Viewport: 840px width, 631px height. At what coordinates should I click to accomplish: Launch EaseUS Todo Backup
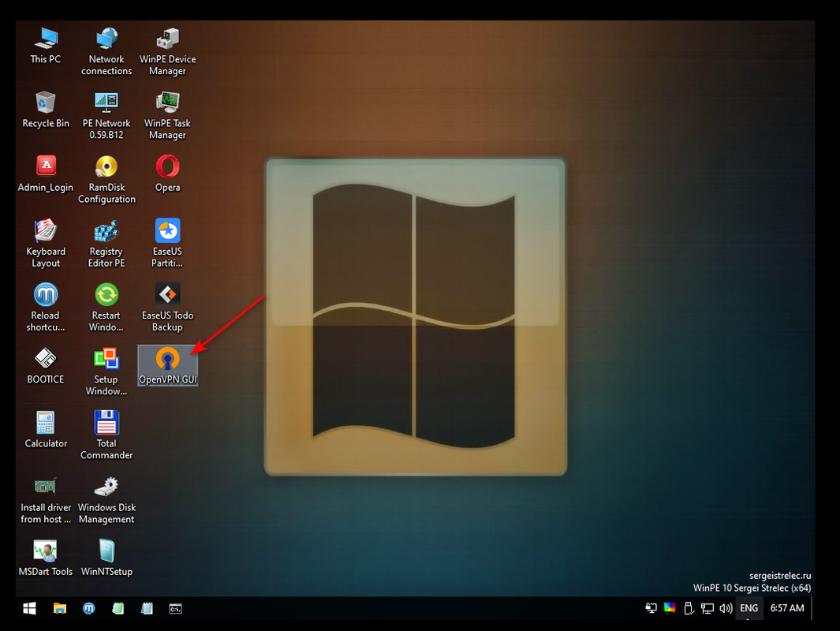[168, 308]
